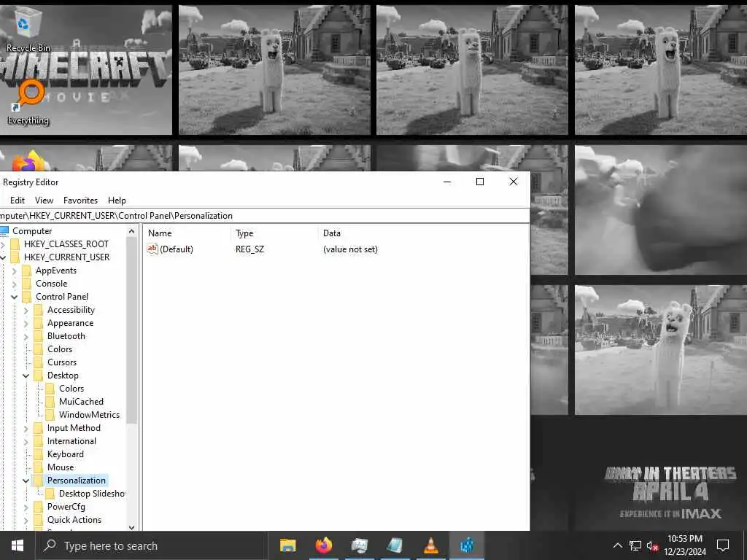Click the Windows Start button
Screen dimensions: 747x560
point(18,545)
